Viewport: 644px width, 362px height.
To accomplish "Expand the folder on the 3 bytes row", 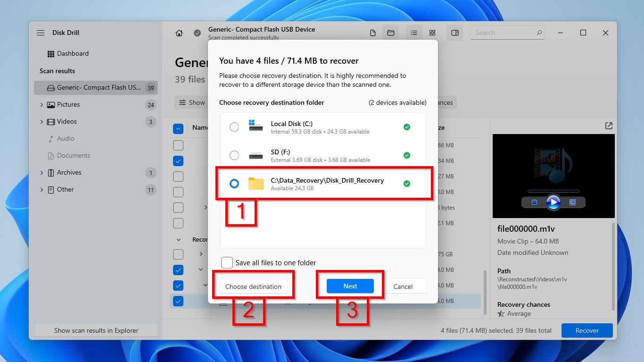I will (x=206, y=207).
